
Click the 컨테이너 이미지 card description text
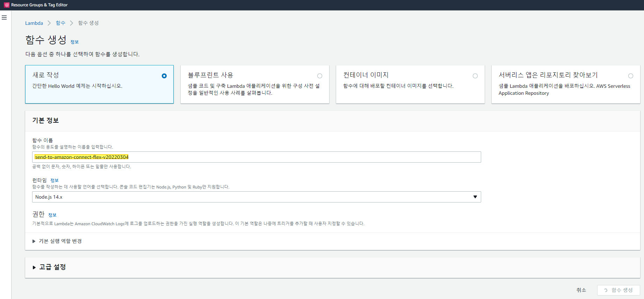click(x=398, y=86)
